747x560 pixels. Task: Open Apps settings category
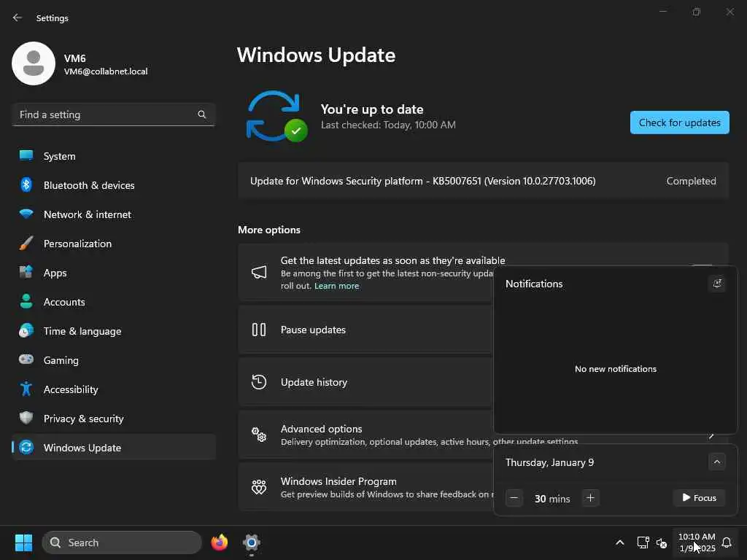tap(113, 273)
